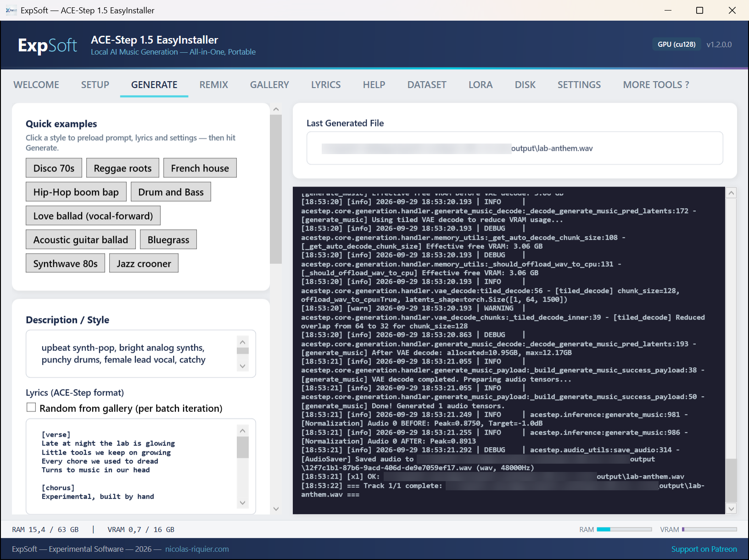Image resolution: width=749 pixels, height=560 pixels.
Task: Choose Hip-Hop boom bap preset
Action: click(x=76, y=192)
